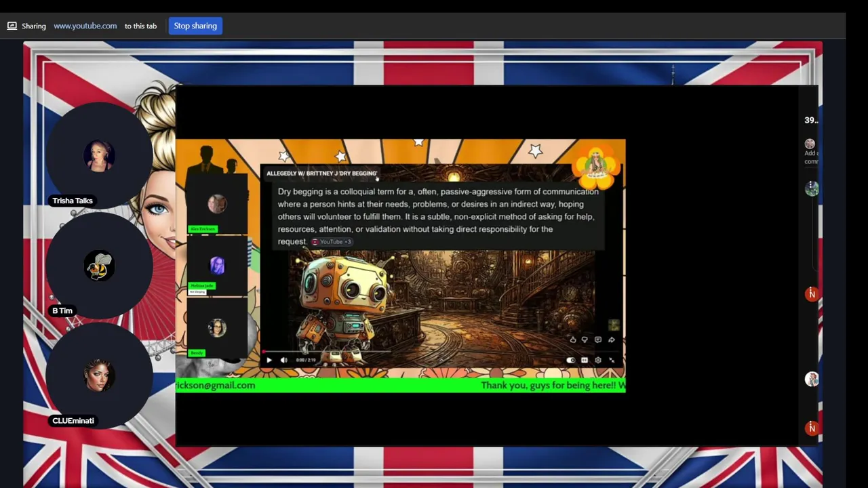Click the screen sharing indicator icon
Image resolution: width=868 pixels, height=488 pixels.
click(12, 26)
